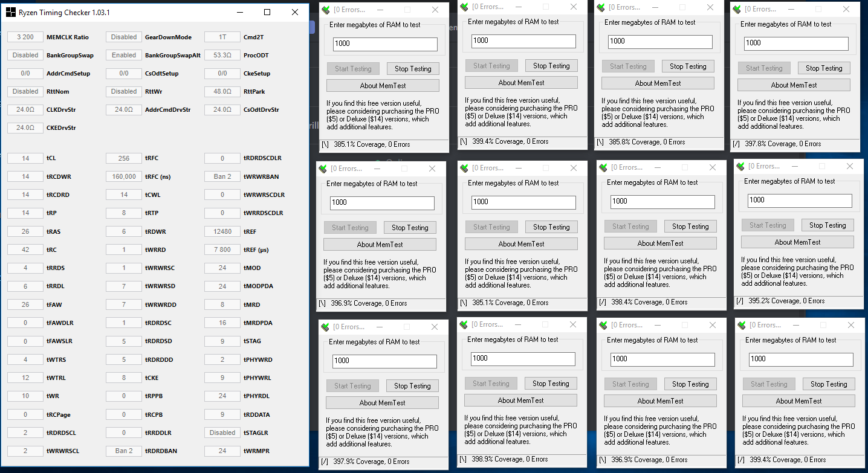
Task: Click the Cmd2T value field showing 1T
Action: click(222, 37)
